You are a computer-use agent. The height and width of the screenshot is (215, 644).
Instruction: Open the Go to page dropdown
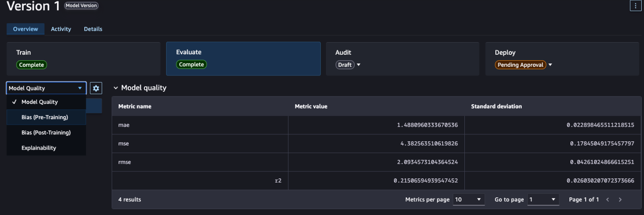coord(543,200)
